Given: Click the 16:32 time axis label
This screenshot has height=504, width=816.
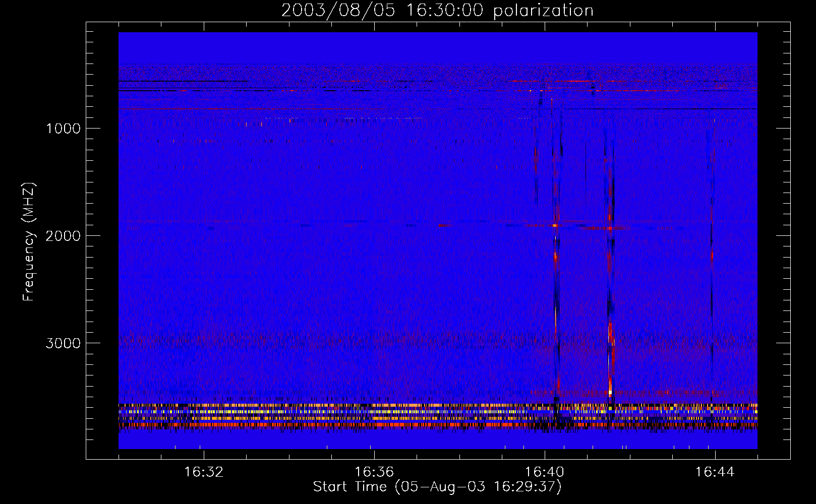Looking at the screenshot, I should click(204, 472).
